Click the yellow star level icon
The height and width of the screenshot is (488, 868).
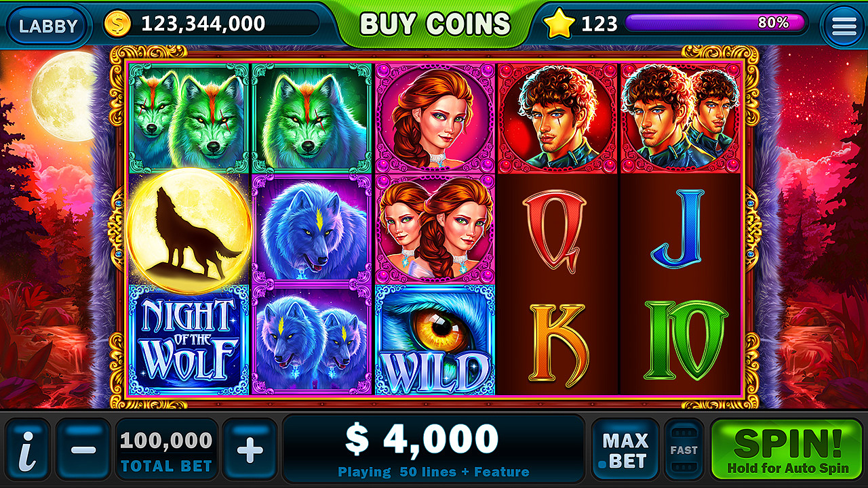click(x=559, y=24)
